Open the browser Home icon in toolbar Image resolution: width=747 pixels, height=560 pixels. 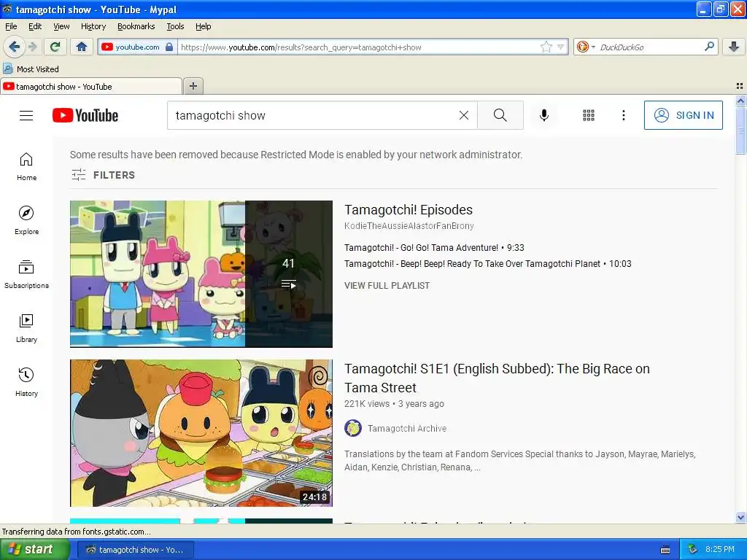pos(82,47)
